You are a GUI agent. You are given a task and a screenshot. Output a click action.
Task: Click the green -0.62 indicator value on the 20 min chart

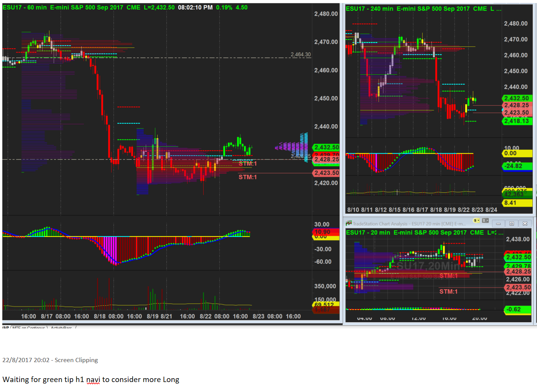(518, 310)
